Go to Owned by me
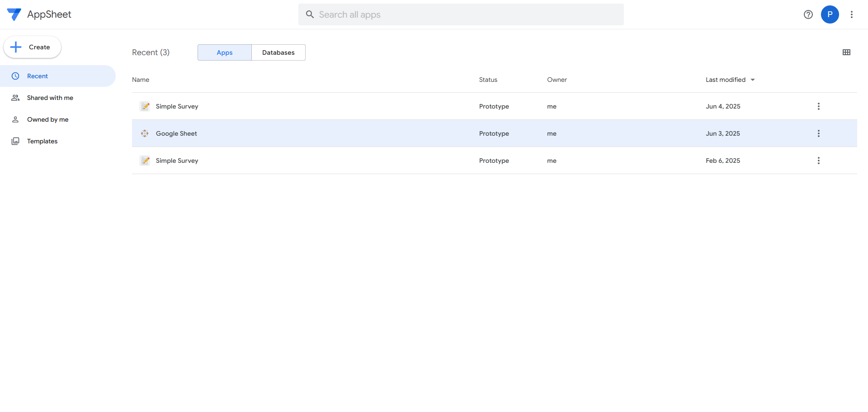This screenshot has width=868, height=412. (47, 119)
